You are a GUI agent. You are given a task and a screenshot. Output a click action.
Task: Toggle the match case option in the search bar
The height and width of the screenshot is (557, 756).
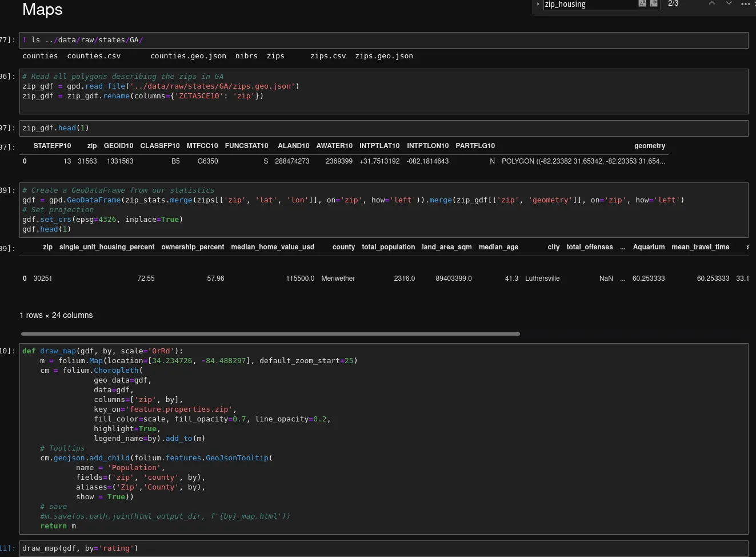point(642,4)
